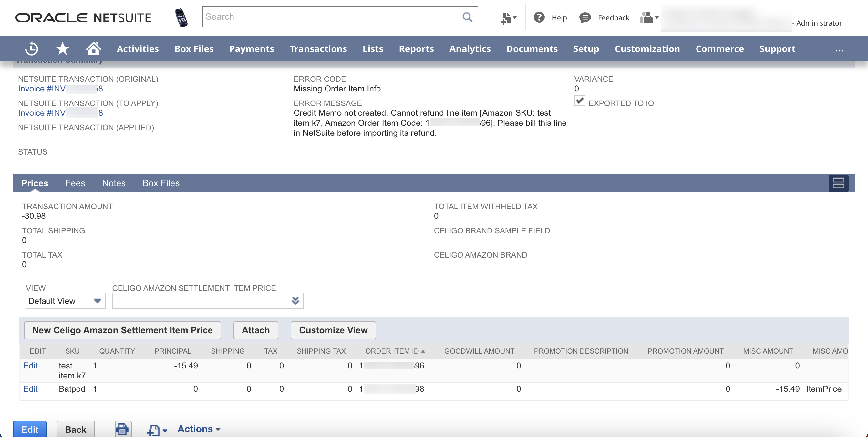Image resolution: width=868 pixels, height=437 pixels.
Task: Open Lists menu
Action: (x=373, y=49)
